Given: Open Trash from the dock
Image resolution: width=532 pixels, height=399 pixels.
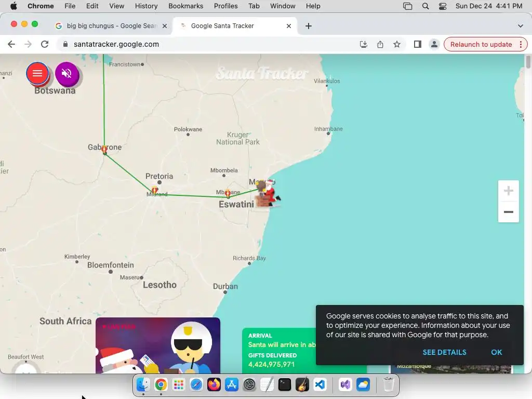Looking at the screenshot, I should (389, 385).
